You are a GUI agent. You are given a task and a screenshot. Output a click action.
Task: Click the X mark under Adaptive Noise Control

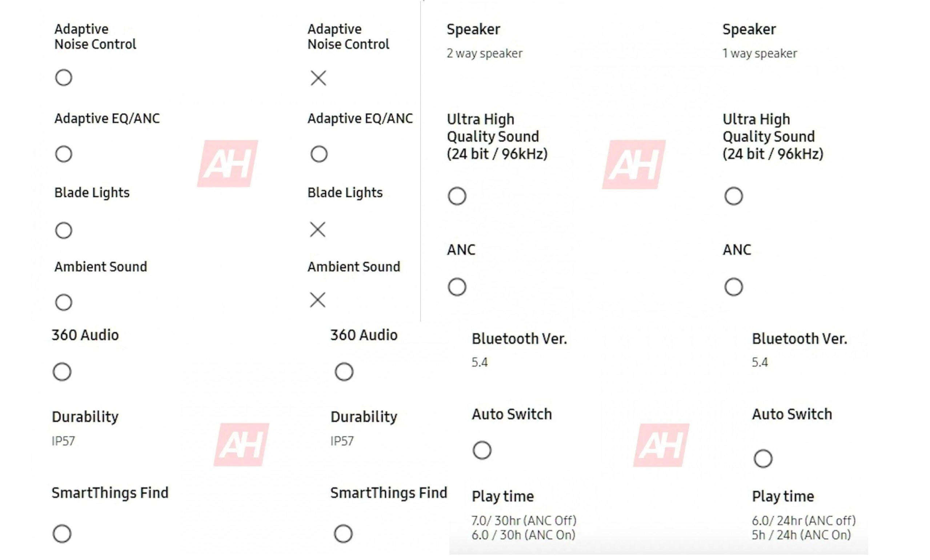(318, 78)
